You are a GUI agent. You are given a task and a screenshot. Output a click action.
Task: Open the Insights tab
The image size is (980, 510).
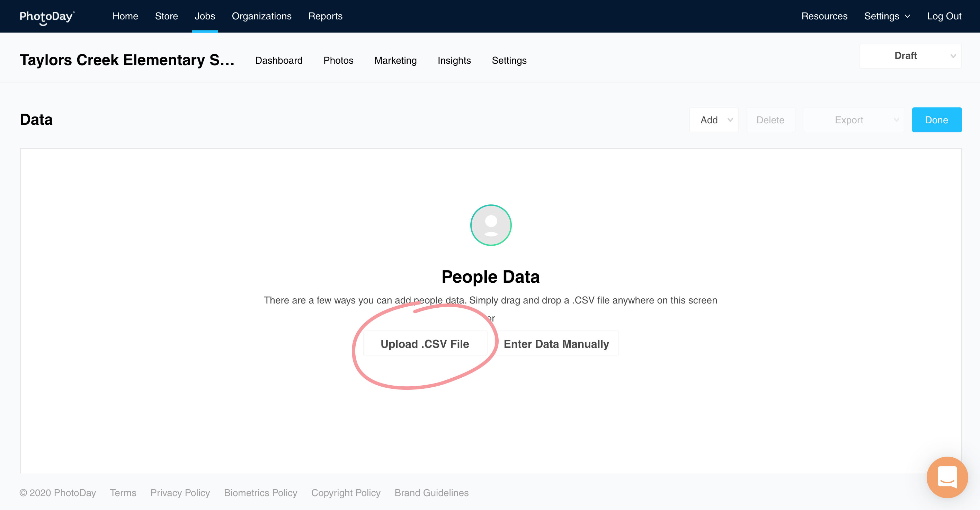tap(454, 61)
